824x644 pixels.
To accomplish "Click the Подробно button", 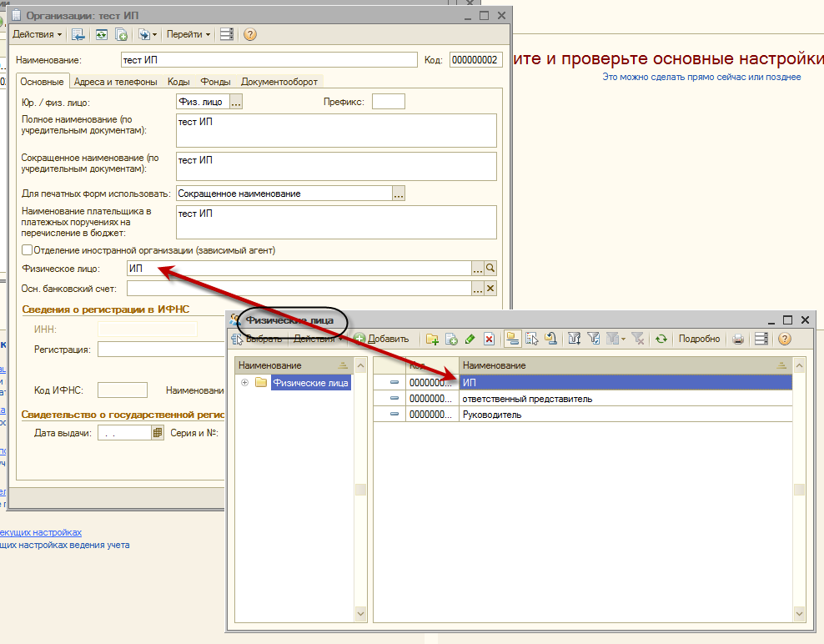I will coord(699,339).
